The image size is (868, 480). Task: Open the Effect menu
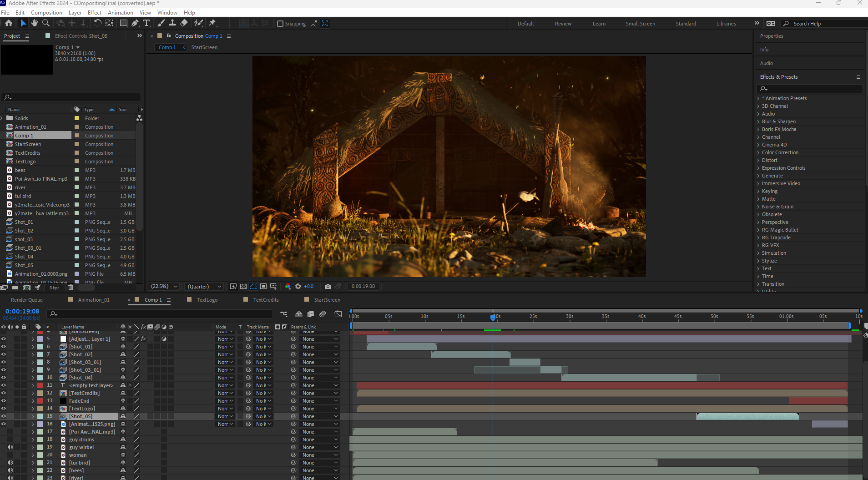click(x=95, y=13)
